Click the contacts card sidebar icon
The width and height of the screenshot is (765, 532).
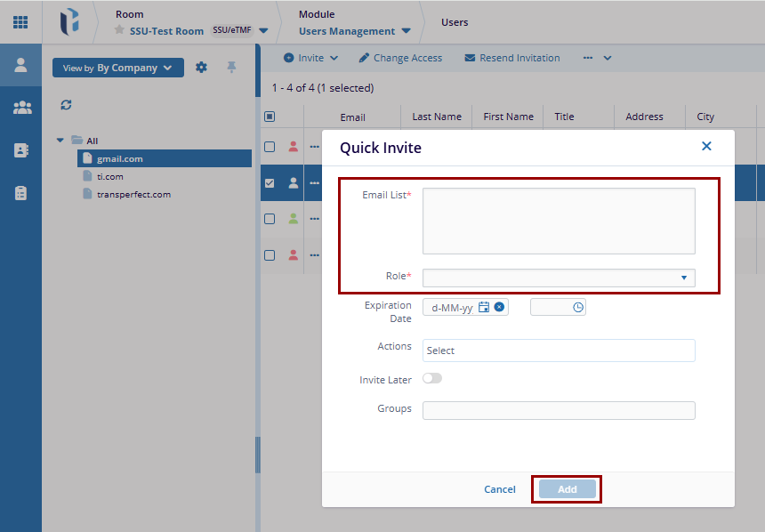point(21,150)
